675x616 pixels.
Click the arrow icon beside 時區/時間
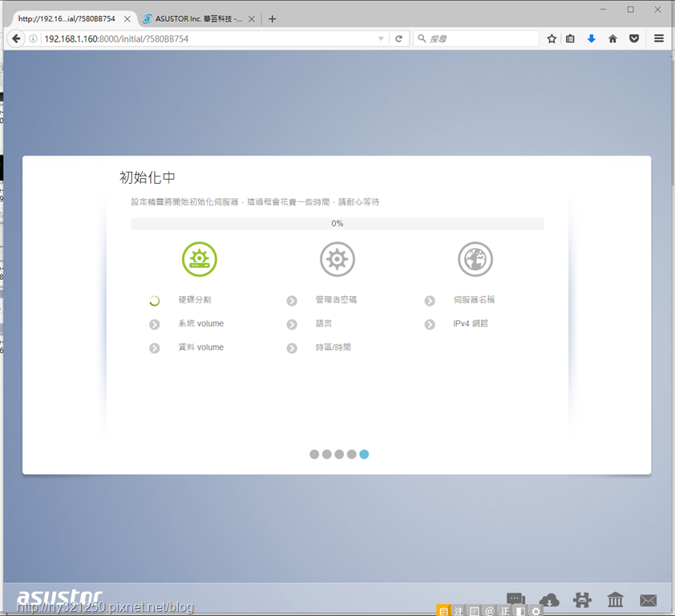[292, 348]
